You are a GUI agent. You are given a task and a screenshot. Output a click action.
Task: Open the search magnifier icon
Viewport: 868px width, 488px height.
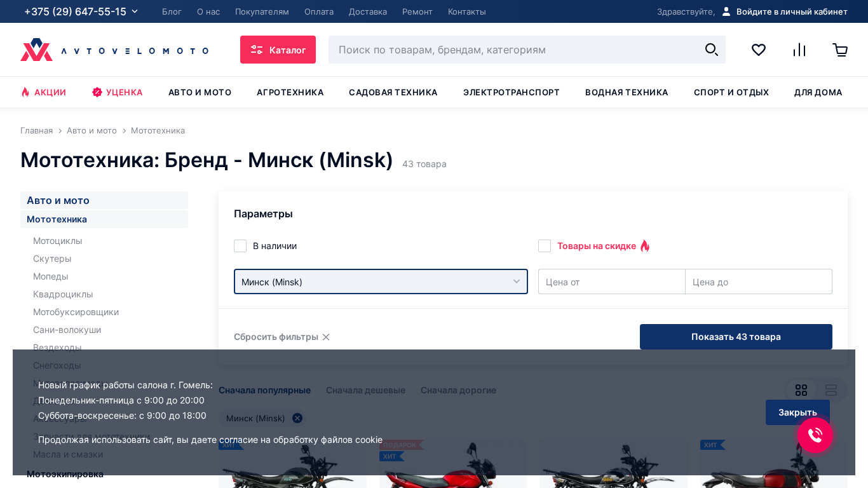[x=712, y=50]
